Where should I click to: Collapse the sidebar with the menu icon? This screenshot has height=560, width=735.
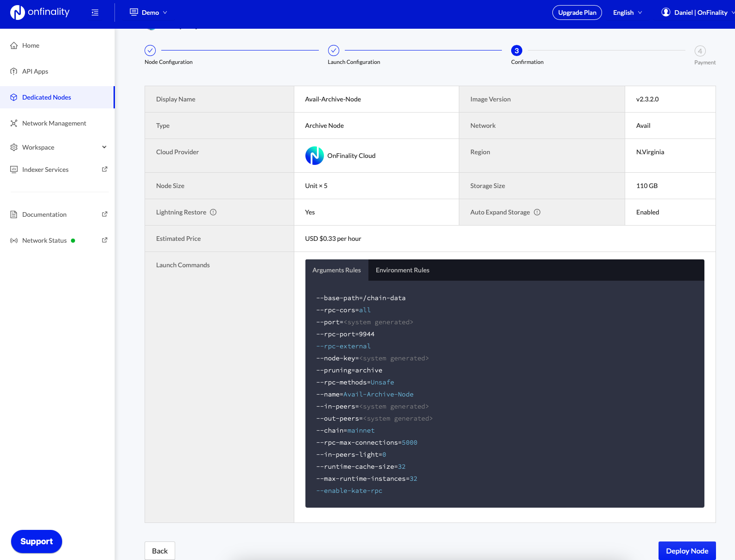[95, 13]
